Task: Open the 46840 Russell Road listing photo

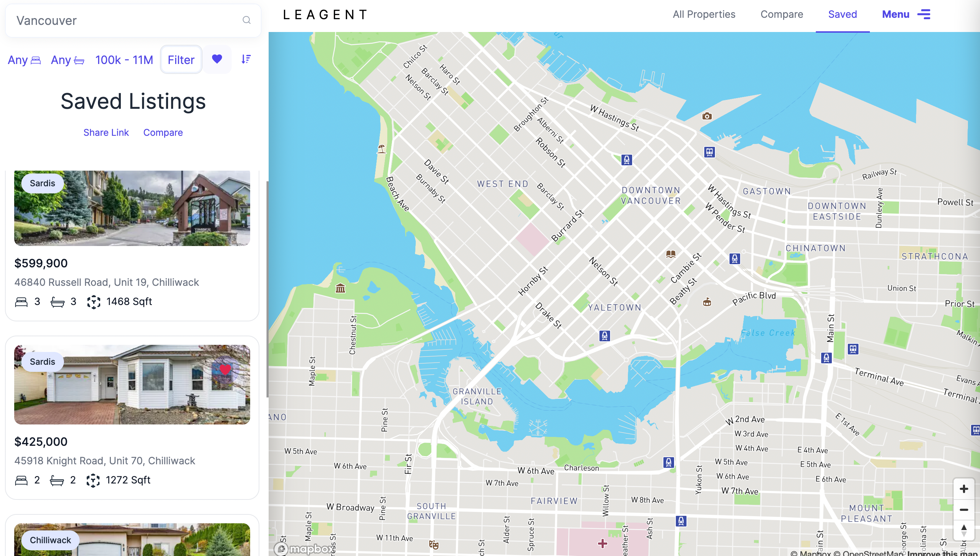Action: click(x=132, y=208)
